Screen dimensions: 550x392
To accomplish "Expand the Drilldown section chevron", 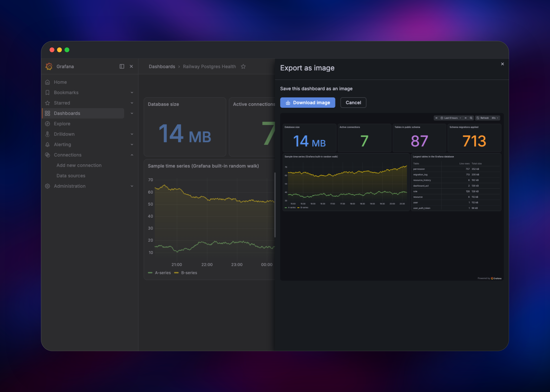I will pos(132,134).
